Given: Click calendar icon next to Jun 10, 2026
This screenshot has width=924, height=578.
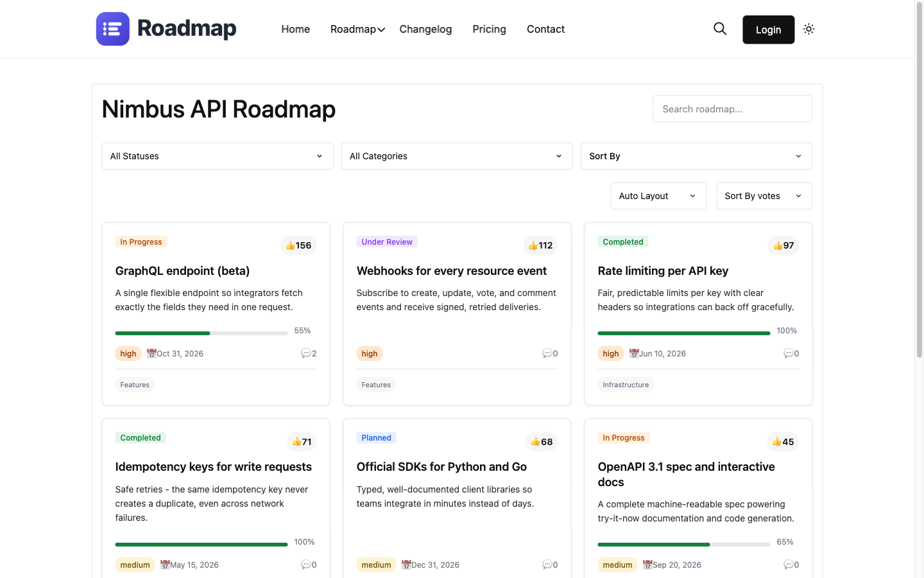Looking at the screenshot, I should click(634, 353).
